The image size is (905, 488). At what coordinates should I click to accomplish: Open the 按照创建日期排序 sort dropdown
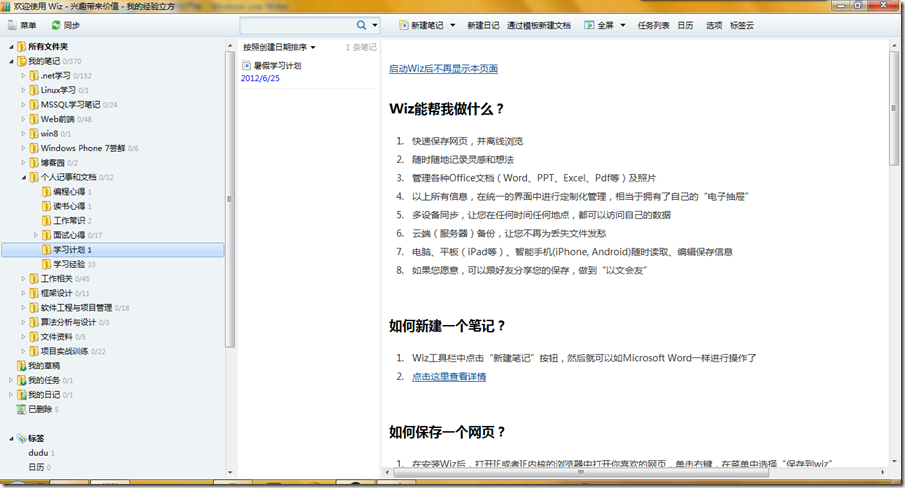click(x=279, y=47)
